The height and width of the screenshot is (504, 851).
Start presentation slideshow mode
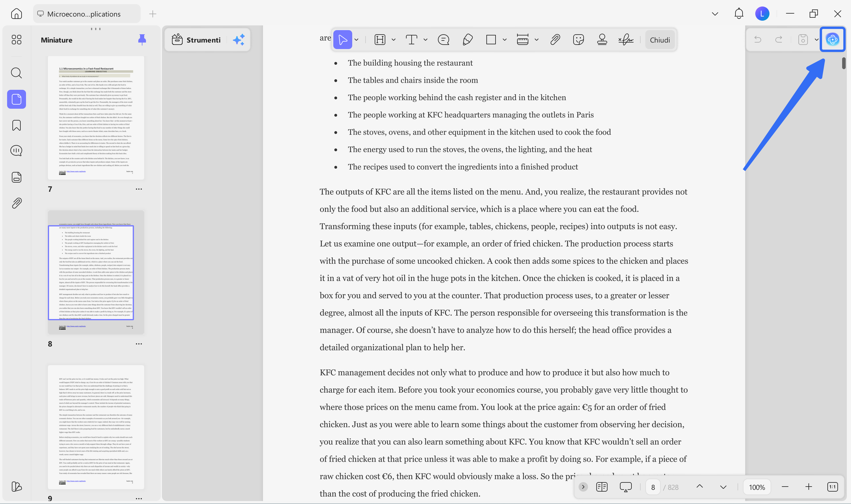tap(626, 487)
